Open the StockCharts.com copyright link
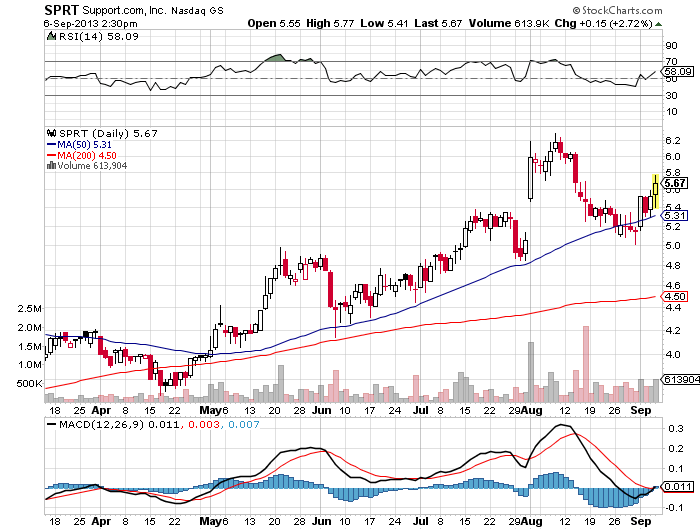This screenshot has height=530, width=700. (617, 10)
